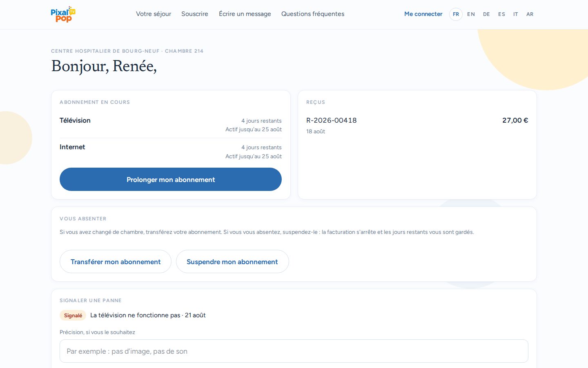Screen dimensions: 588x368
Task: Click Télévision's Actif jusqu'au 25 août text
Action: click(254, 129)
